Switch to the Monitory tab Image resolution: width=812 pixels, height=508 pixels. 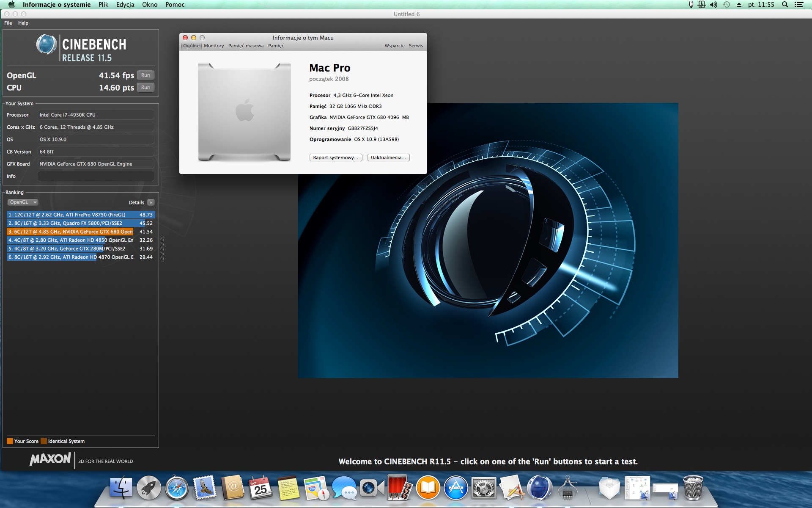(x=214, y=46)
